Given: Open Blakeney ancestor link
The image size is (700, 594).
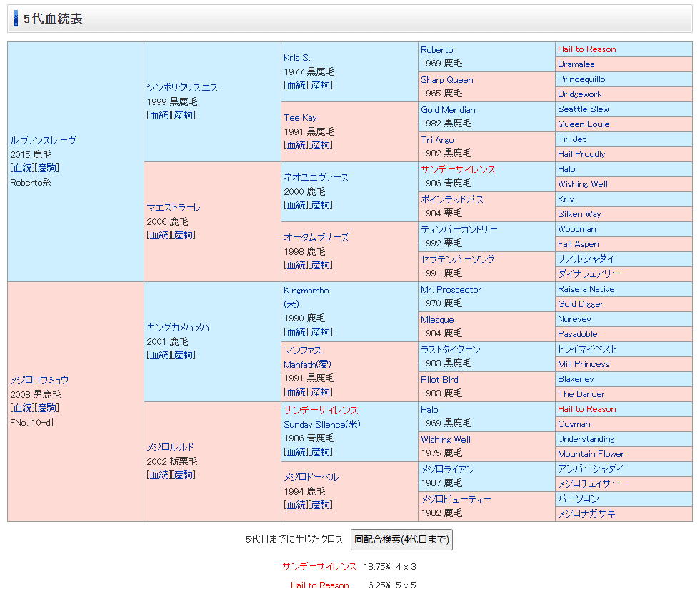Looking at the screenshot, I should click(576, 379).
